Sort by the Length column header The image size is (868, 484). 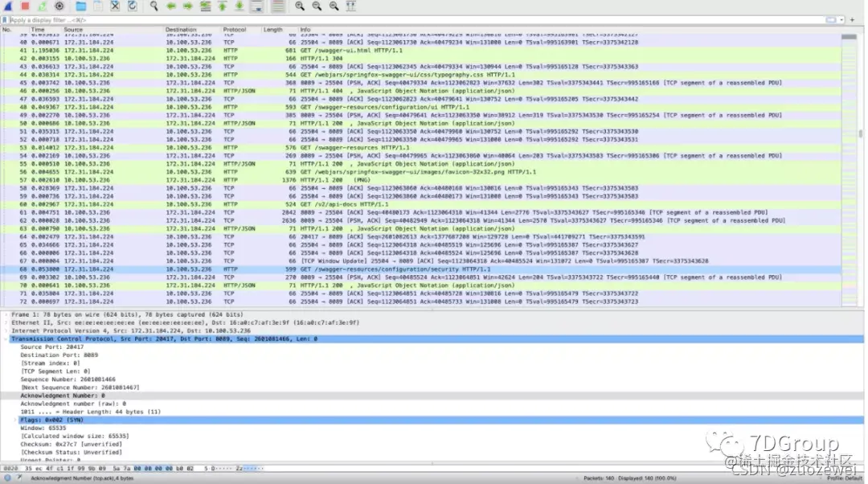point(272,30)
